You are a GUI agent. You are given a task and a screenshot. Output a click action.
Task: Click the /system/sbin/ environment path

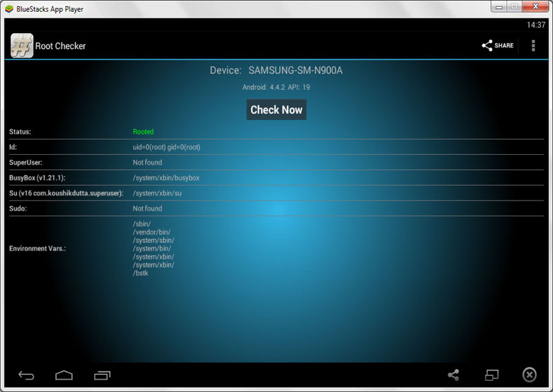pyautogui.click(x=153, y=241)
